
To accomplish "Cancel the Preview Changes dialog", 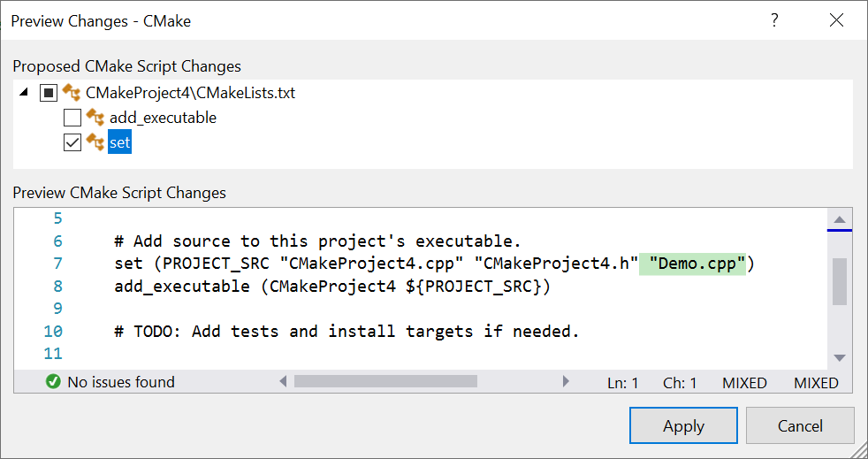I will [800, 425].
